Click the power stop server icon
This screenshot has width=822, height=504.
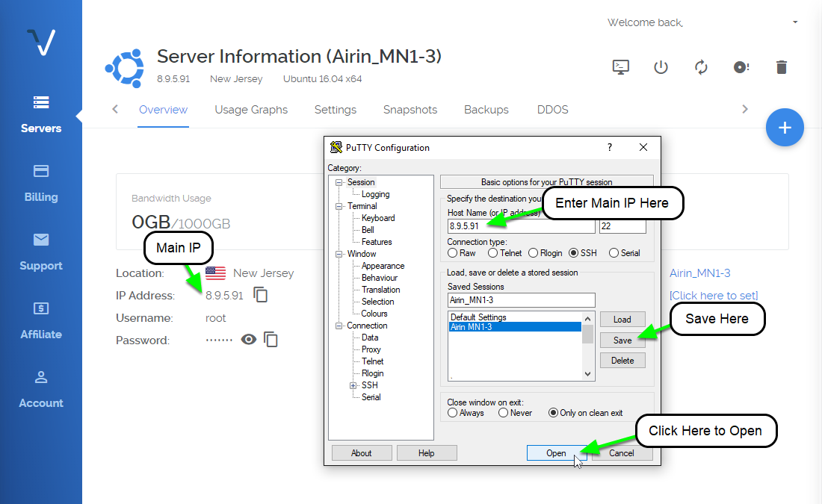[661, 67]
